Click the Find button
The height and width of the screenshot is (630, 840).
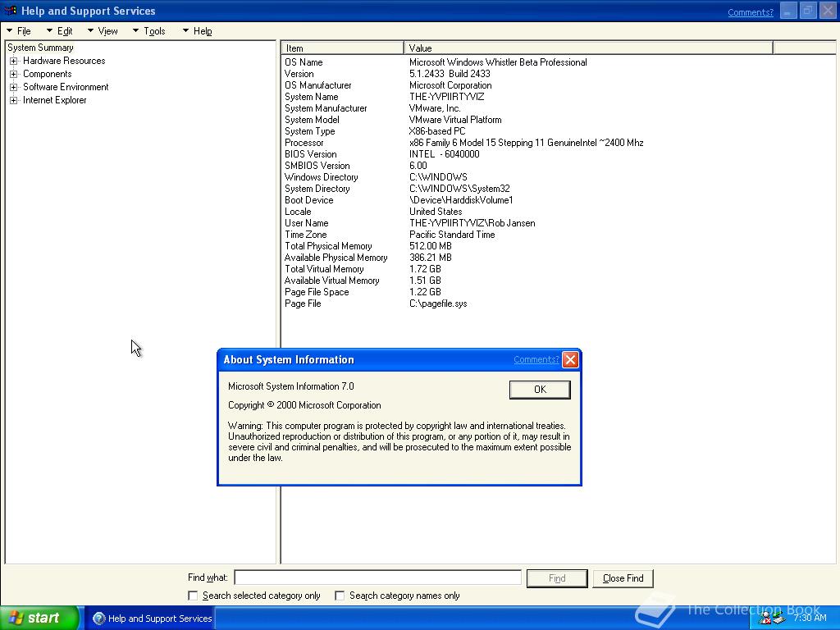(557, 578)
